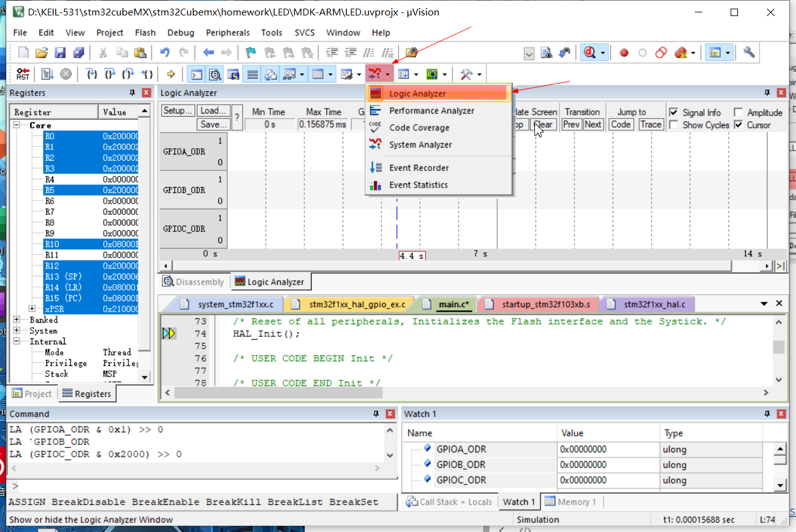Enable the Show Cycles checkbox

tap(674, 125)
